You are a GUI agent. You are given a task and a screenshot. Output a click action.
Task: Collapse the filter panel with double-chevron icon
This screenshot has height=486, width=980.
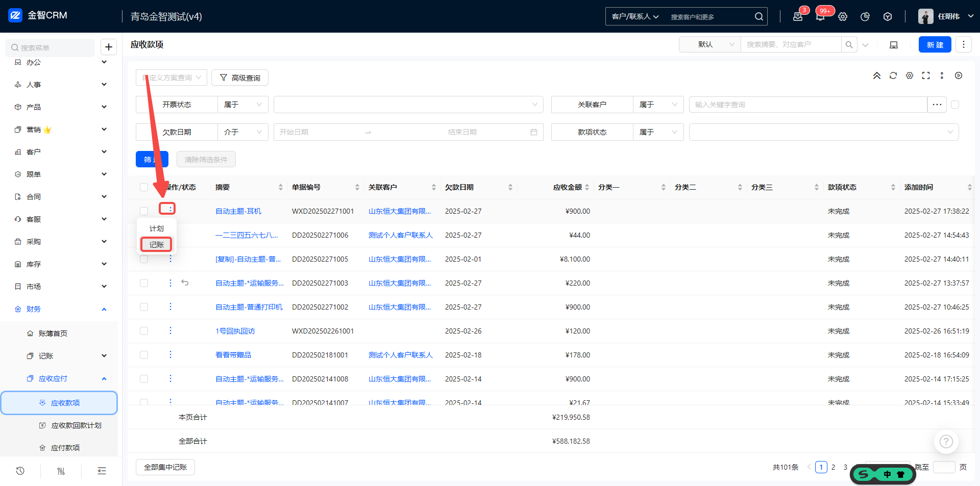click(877, 75)
